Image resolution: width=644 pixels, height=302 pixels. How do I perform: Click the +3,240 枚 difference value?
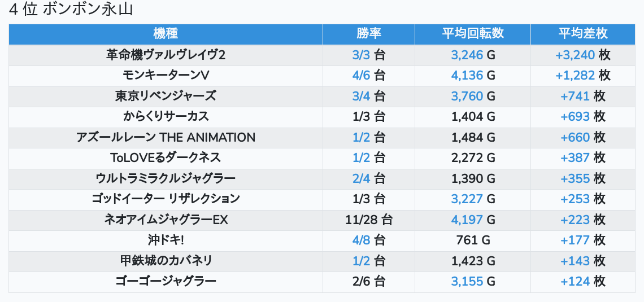[x=582, y=55]
